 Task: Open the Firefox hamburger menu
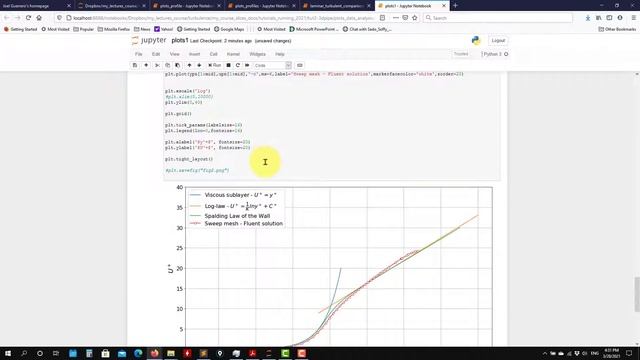[x=633, y=18]
